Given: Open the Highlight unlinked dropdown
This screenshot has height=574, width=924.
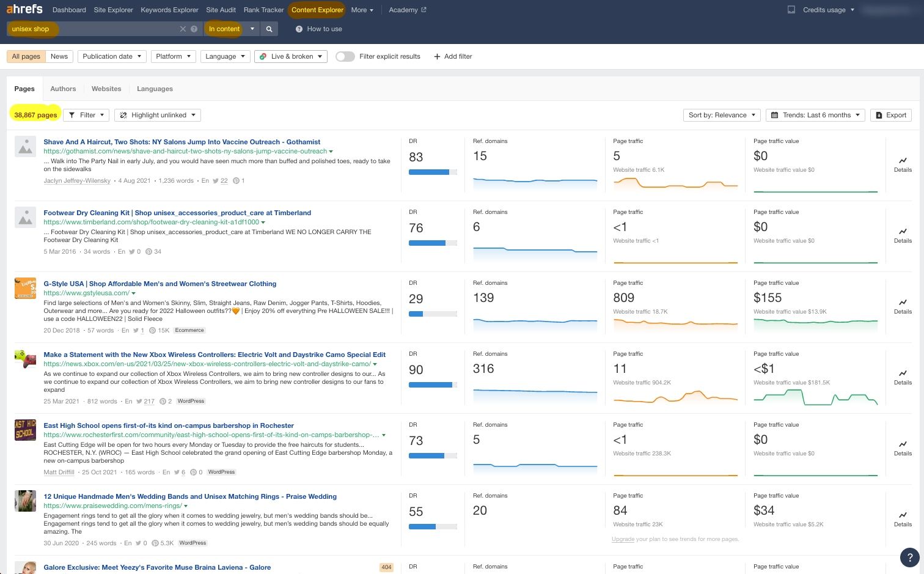Looking at the screenshot, I should click(158, 115).
